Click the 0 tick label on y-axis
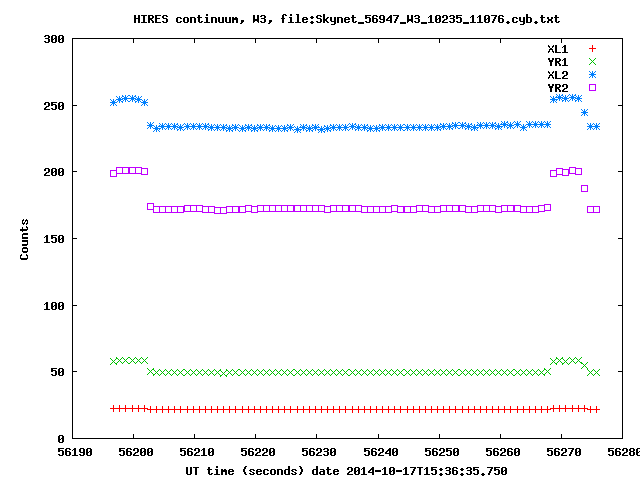The height and width of the screenshot is (480, 640). [61, 439]
